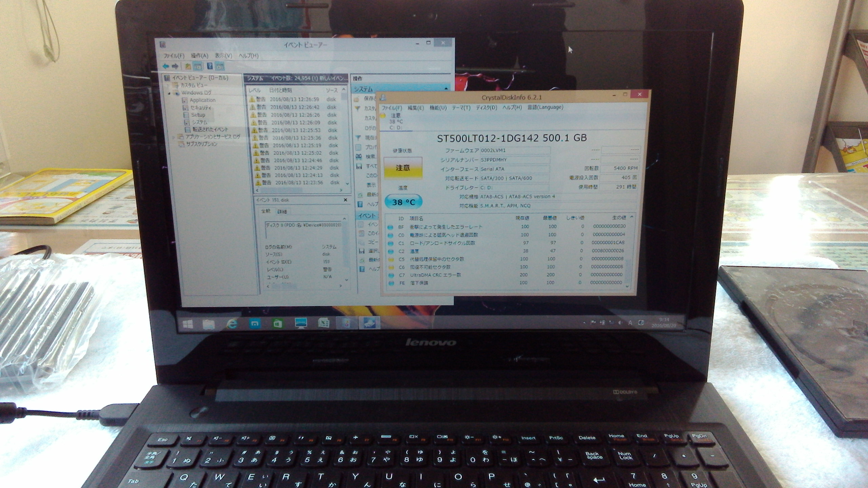Viewport: 868px width, 488px height.
Task: Select the C: D: disk button showing 注意 38 °C
Action: [x=395, y=122]
